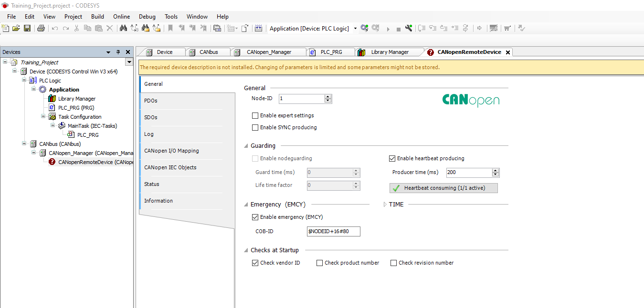Collapse the Task Configuration tree node
644x308 pixels.
43,117
